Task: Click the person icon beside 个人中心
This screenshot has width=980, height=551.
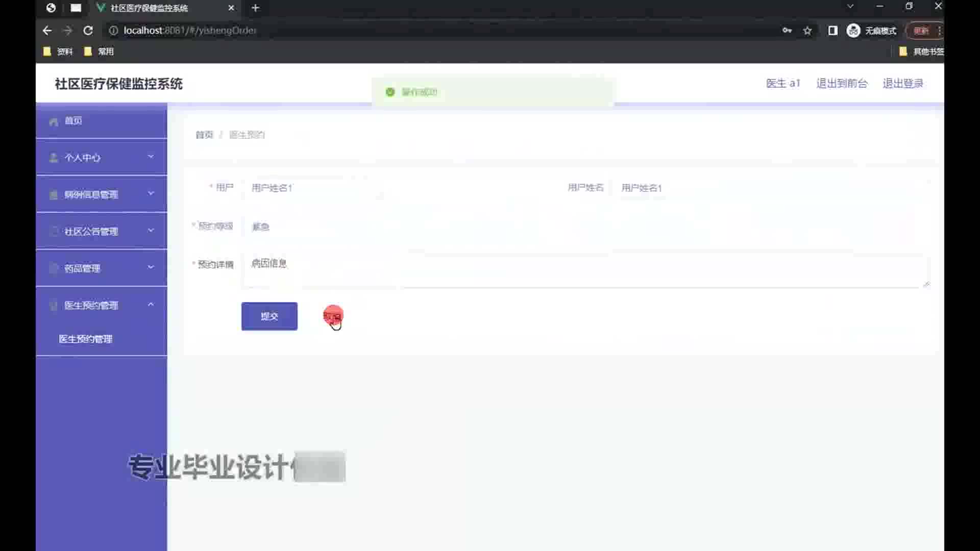Action: point(54,158)
